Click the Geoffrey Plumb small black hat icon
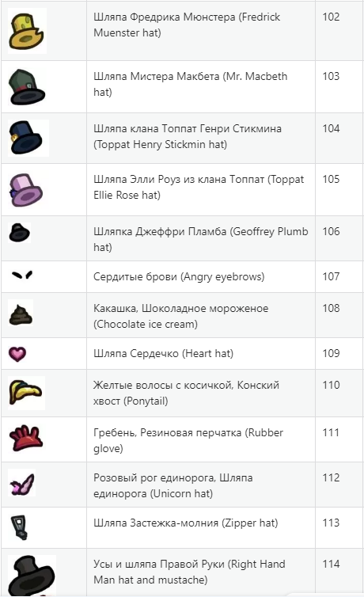This screenshot has width=364, height=597. (20, 233)
